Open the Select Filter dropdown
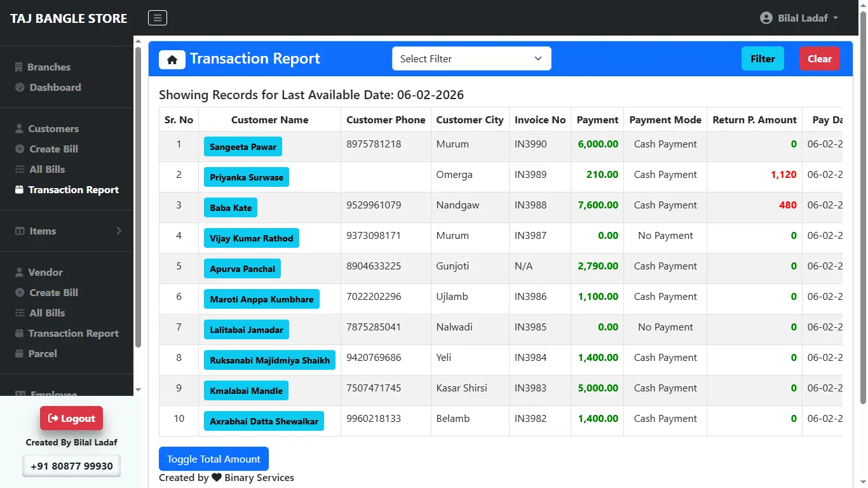The width and height of the screenshot is (868, 488). pyautogui.click(x=471, y=58)
